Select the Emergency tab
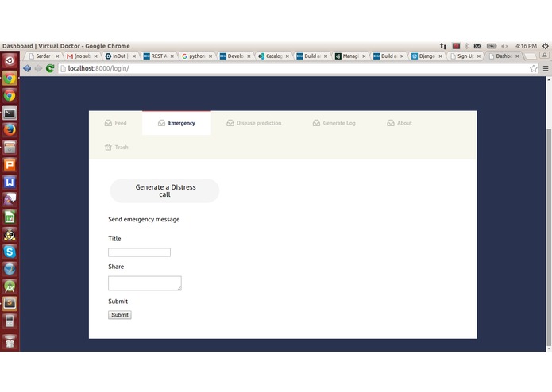Screen dimensions: 552x392 [x=177, y=123]
